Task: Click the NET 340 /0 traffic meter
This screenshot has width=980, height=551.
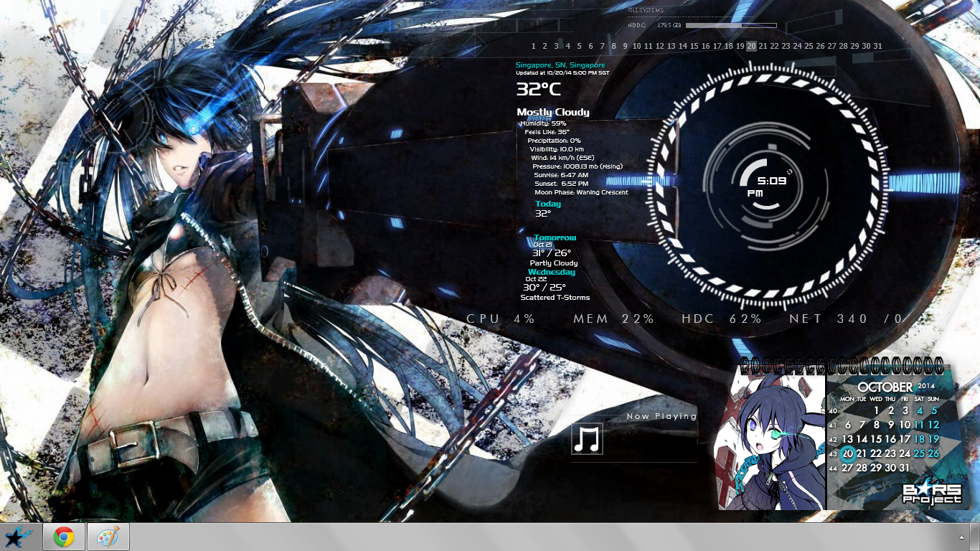Action: click(846, 319)
